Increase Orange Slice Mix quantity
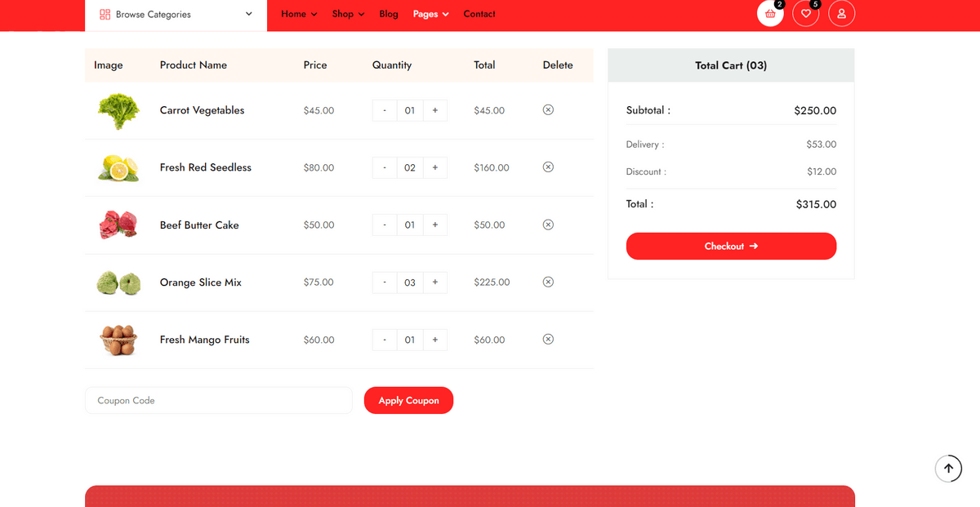 (434, 282)
